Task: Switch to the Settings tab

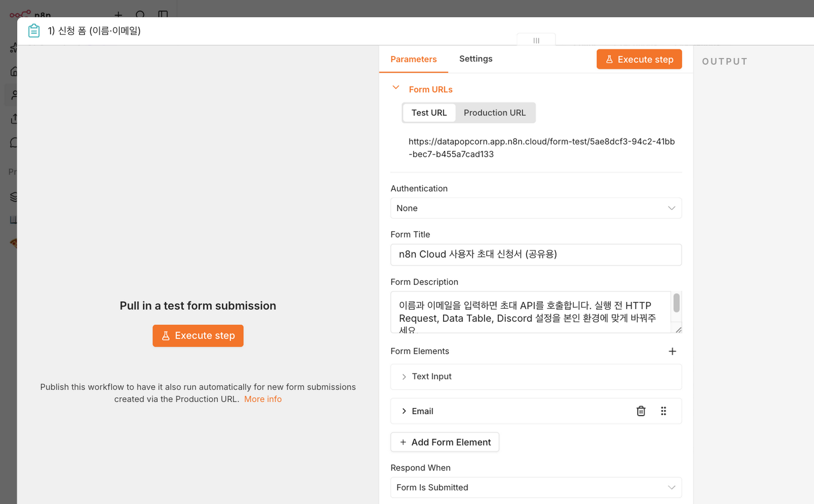Action: pyautogui.click(x=476, y=59)
